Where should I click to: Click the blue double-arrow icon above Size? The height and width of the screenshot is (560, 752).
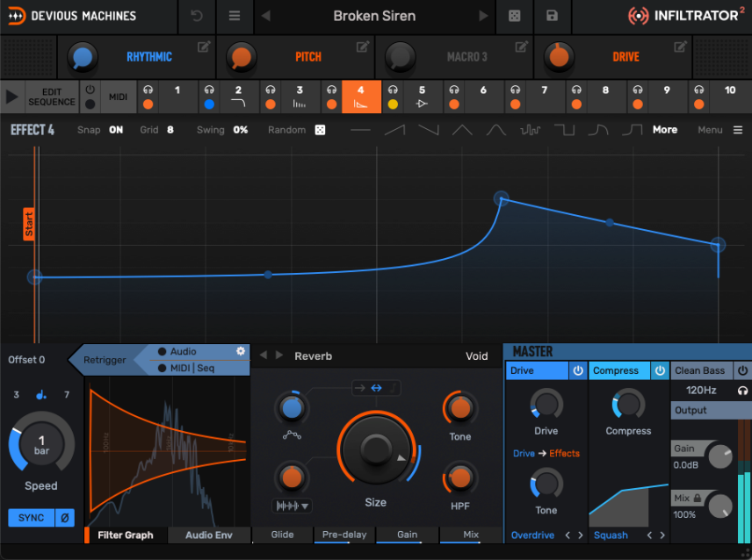pos(377,388)
